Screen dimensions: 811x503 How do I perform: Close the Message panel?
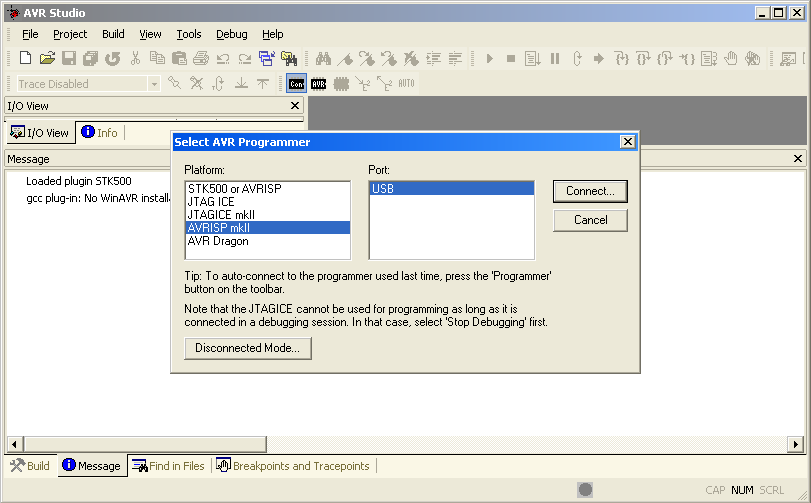798,159
